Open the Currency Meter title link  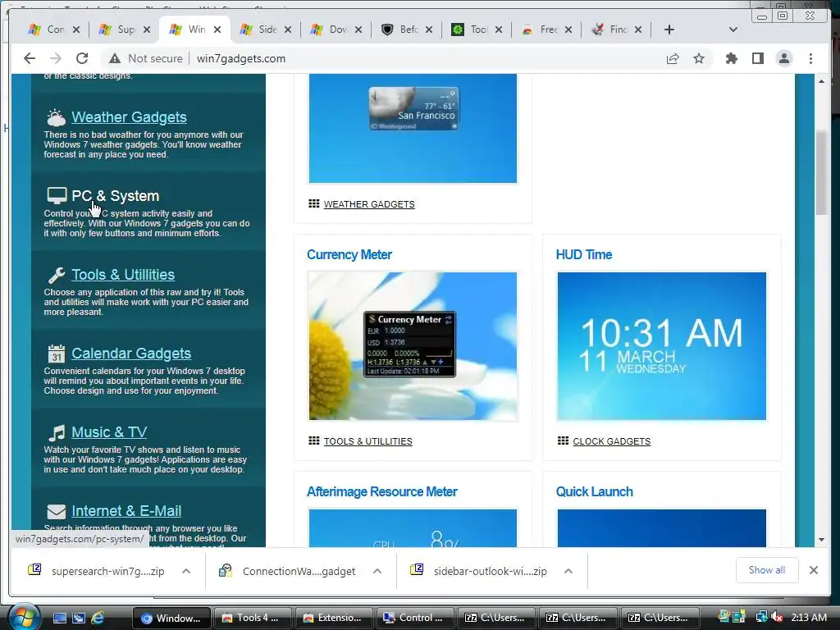[349, 254]
